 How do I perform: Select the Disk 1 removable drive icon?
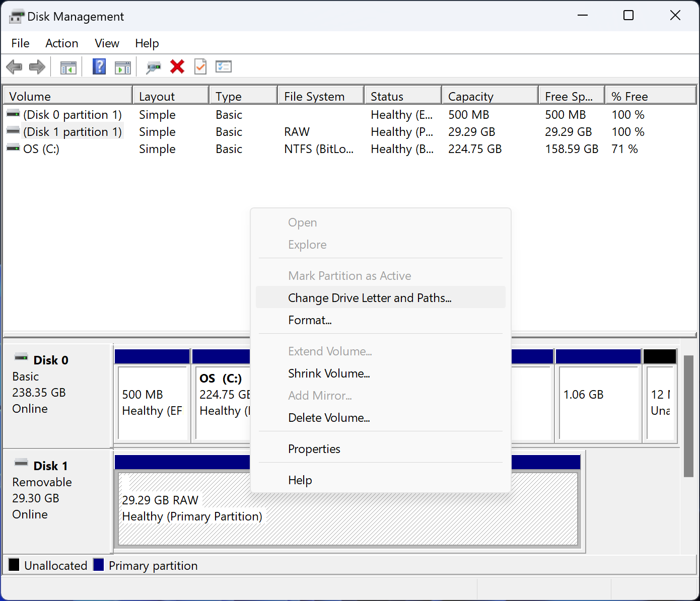(x=21, y=462)
